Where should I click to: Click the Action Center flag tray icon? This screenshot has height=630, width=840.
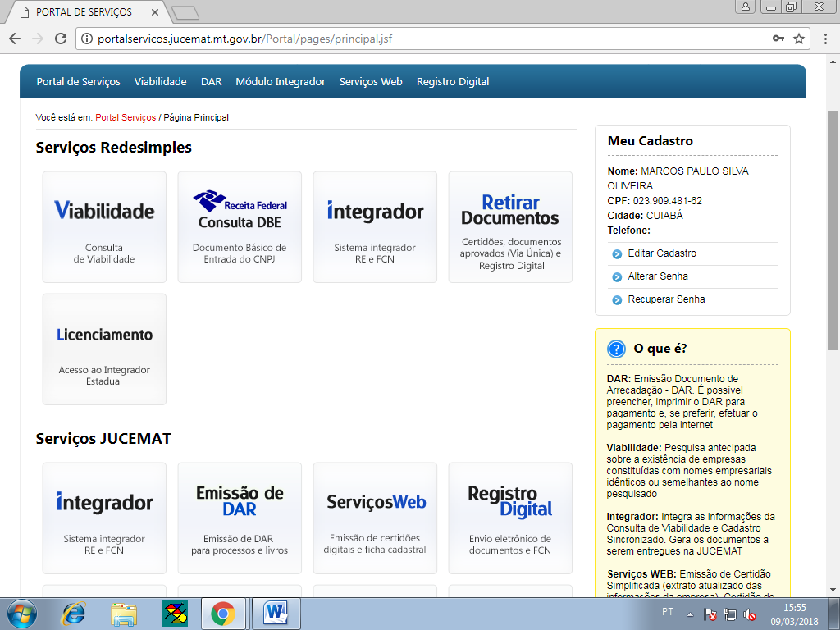coord(710,614)
